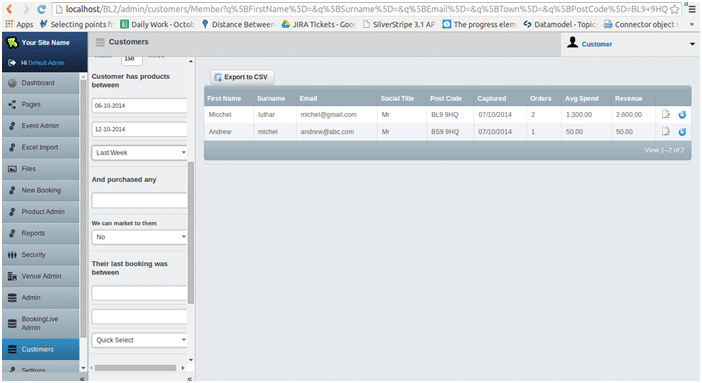Open Product Admin in sidebar

40,211
